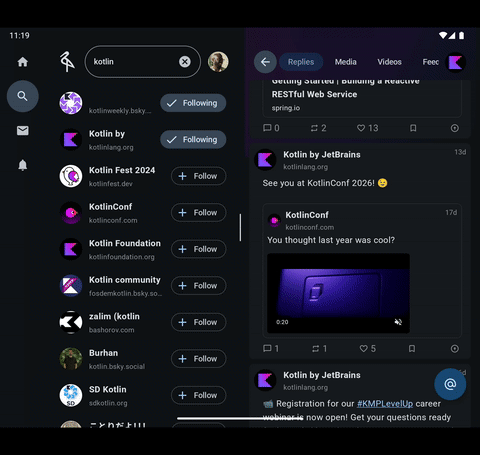Tap the system navigation gesture bar
Viewport: 480px width, 455px height.
click(x=240, y=418)
